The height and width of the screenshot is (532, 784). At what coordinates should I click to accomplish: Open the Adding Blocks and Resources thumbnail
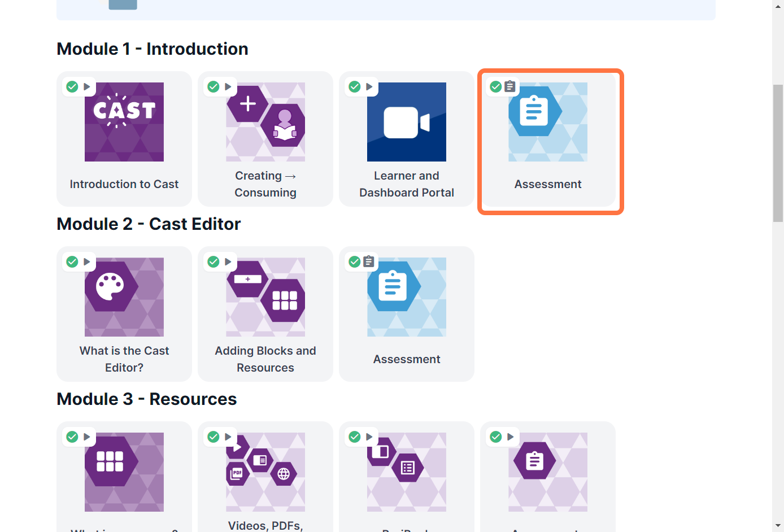[x=265, y=297]
